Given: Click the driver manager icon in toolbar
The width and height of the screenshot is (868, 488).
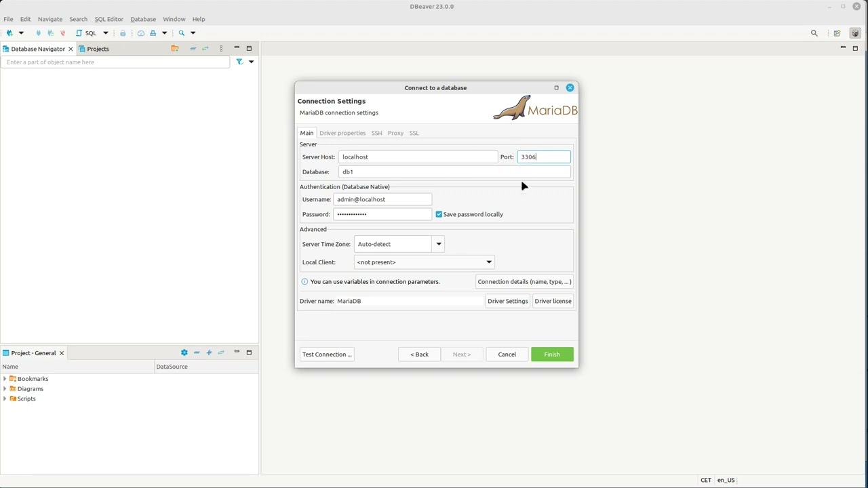Looking at the screenshot, I should (153, 33).
